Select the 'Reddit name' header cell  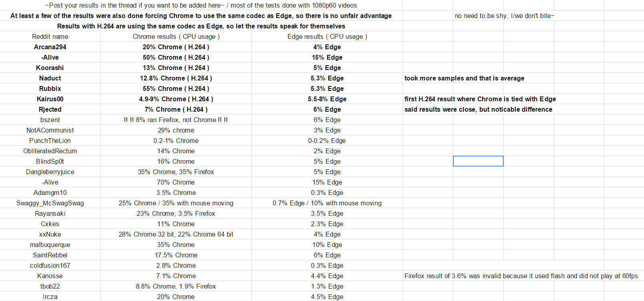click(x=50, y=36)
